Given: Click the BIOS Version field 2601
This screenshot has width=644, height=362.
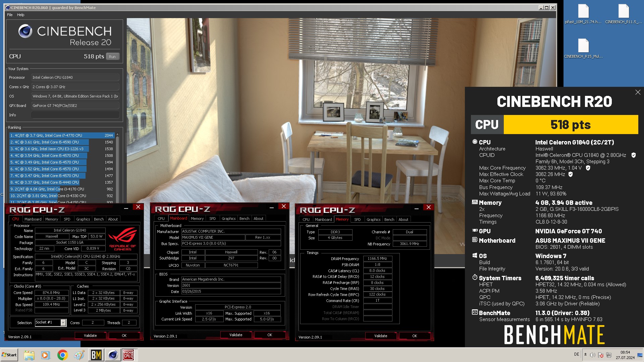Looking at the screenshot, I should pos(231,286).
